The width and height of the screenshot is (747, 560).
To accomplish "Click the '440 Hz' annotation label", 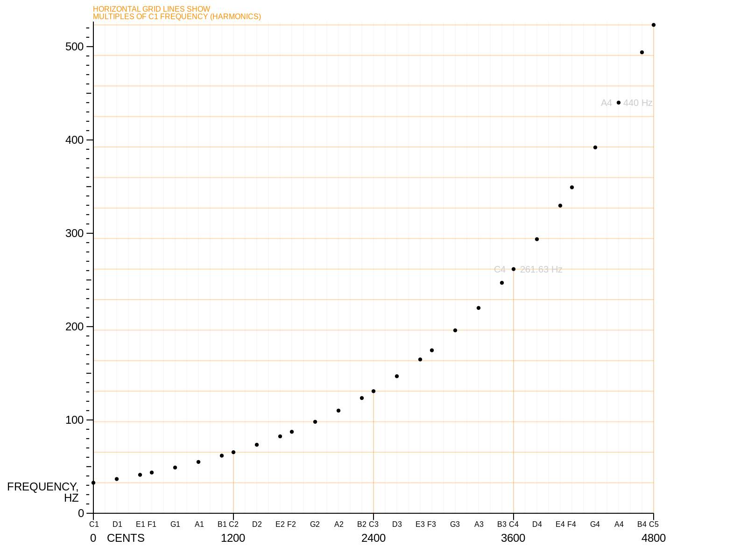I will [x=638, y=103].
